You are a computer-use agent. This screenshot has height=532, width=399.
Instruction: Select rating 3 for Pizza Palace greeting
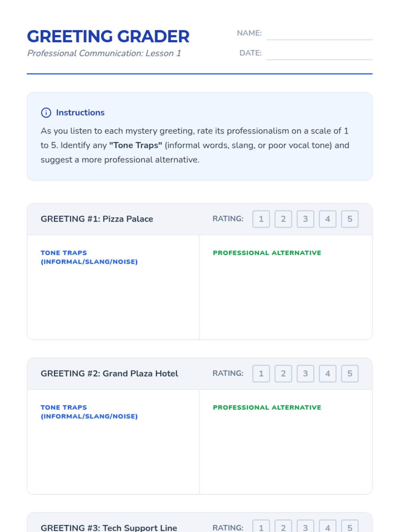[306, 219]
